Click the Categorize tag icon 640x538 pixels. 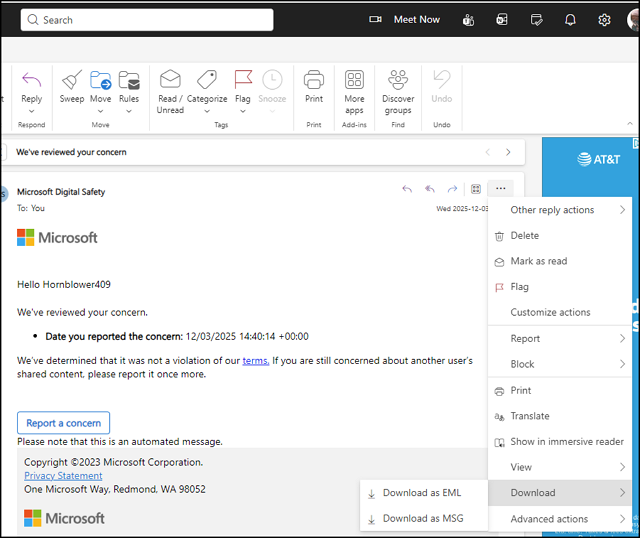pos(207,80)
